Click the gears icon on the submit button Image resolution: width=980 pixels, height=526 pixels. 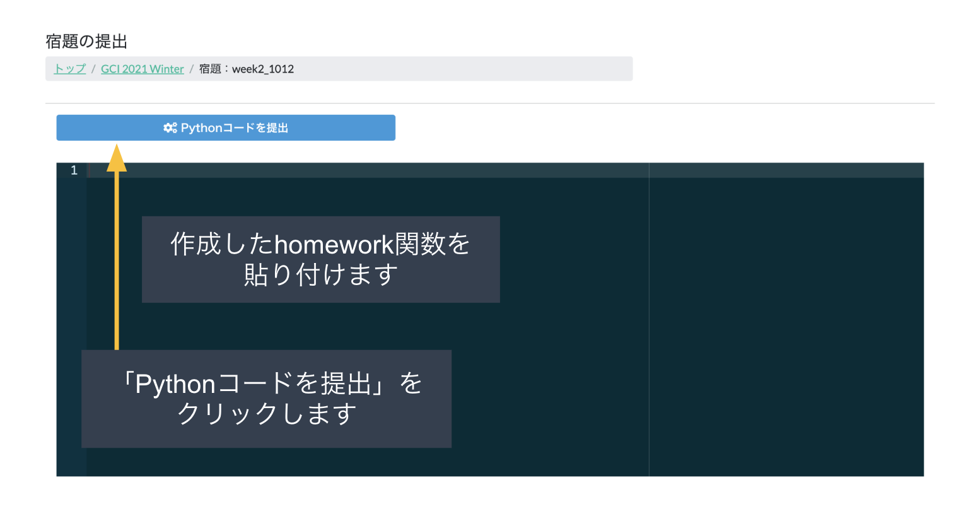coord(170,127)
